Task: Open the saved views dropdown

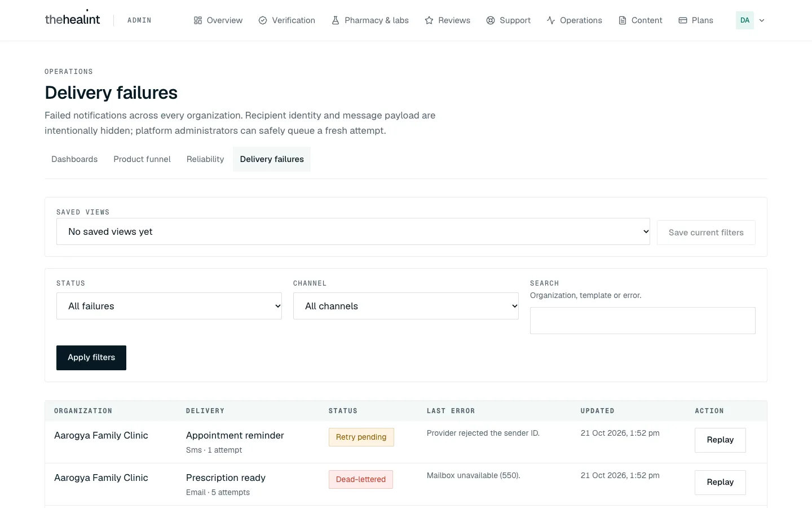Action: coord(353,231)
